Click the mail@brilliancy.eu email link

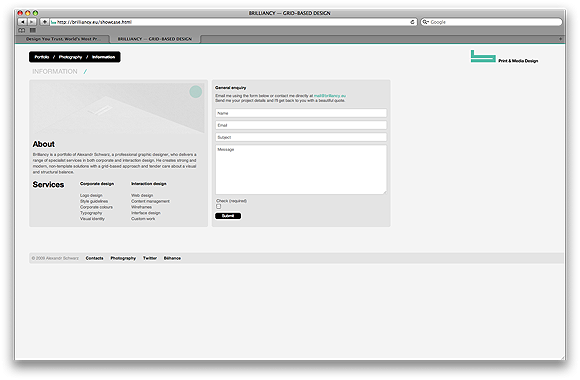tap(330, 95)
